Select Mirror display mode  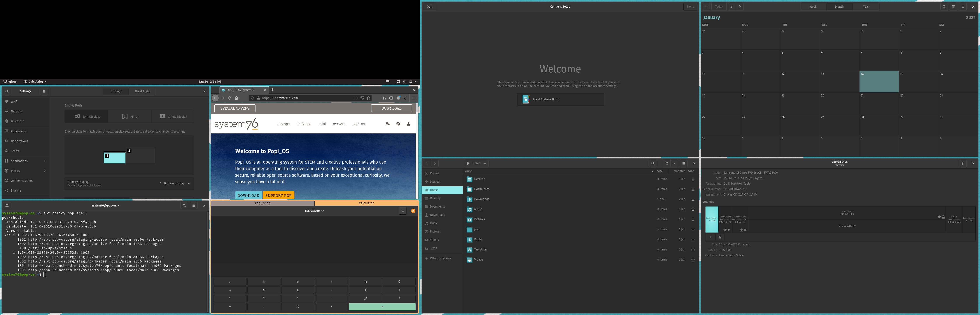point(130,116)
